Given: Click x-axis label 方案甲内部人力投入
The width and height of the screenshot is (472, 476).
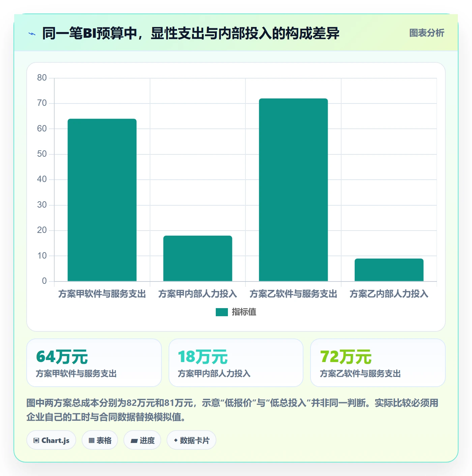Looking at the screenshot, I should click(x=198, y=294).
